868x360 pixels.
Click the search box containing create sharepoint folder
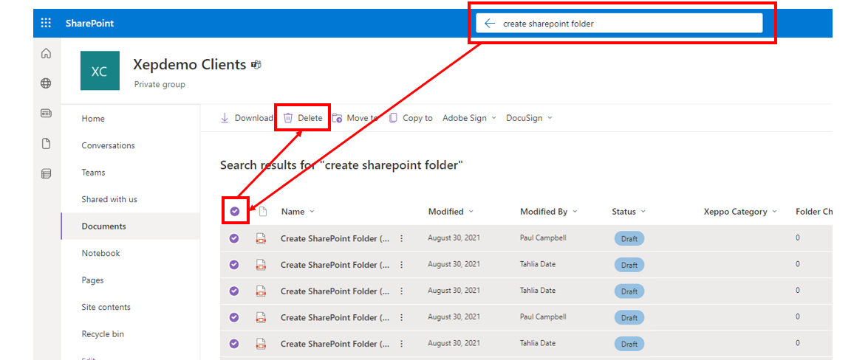620,23
